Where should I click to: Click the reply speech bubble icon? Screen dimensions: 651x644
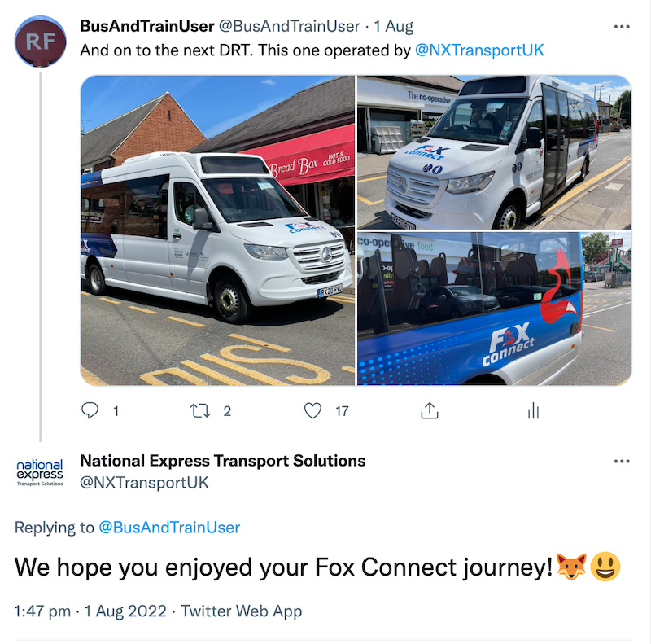(90, 411)
